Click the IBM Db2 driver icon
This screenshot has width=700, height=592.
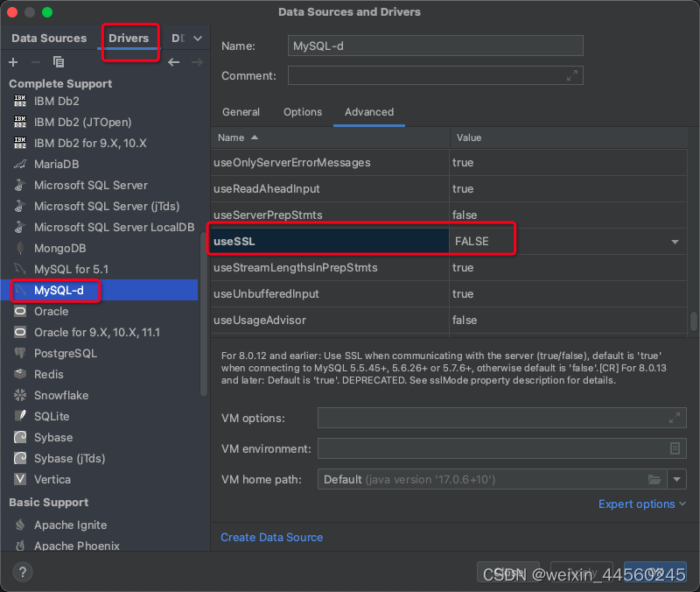(20, 101)
